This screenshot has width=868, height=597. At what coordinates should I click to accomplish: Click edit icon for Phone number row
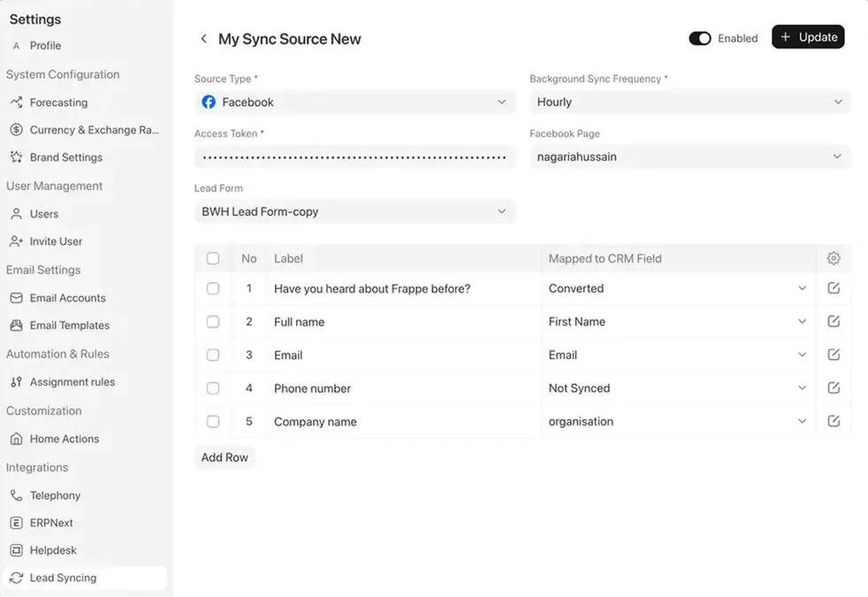pyautogui.click(x=834, y=387)
